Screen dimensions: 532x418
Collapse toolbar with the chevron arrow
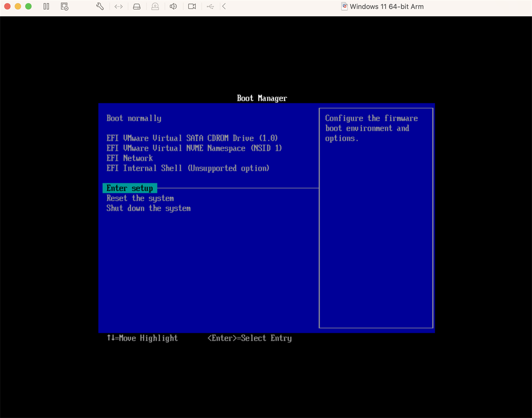click(x=224, y=7)
